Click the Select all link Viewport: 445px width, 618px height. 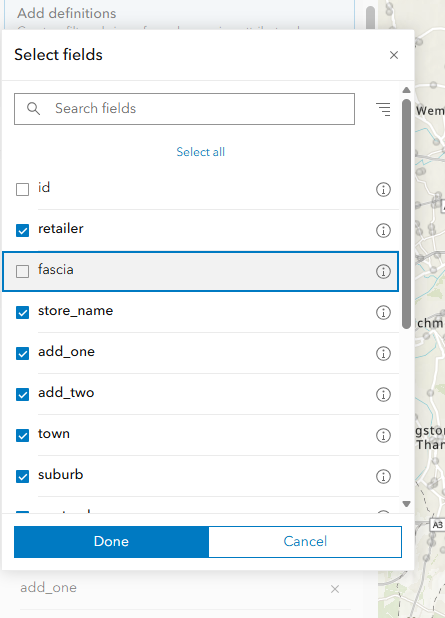[201, 152]
